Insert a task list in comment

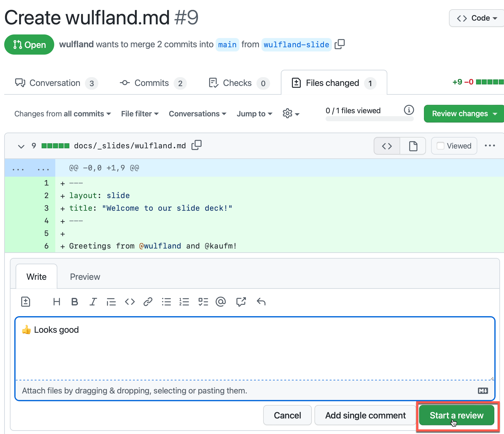203,302
